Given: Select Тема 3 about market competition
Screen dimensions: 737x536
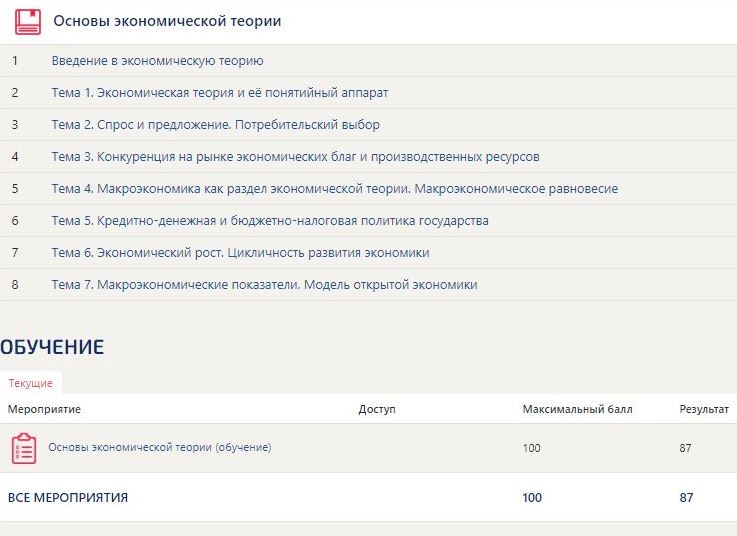Looking at the screenshot, I should (x=295, y=157).
